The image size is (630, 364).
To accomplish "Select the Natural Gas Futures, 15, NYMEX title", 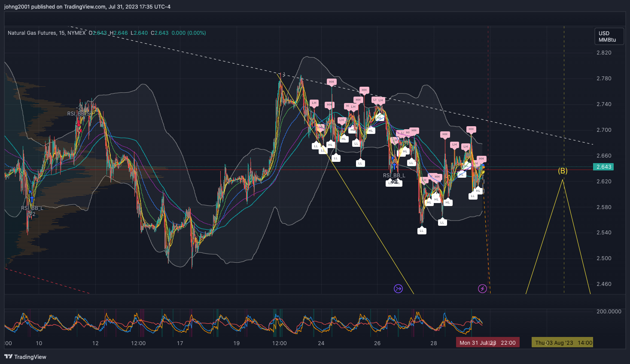I will coord(46,33).
